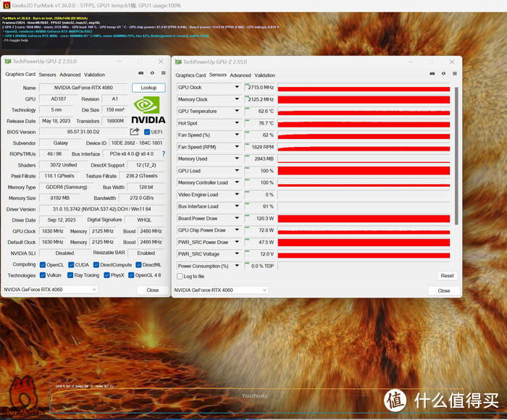Click the screenshot camera icon in left GPU-Z window
This screenshot has height=420, width=507.
pyautogui.click(x=141, y=73)
